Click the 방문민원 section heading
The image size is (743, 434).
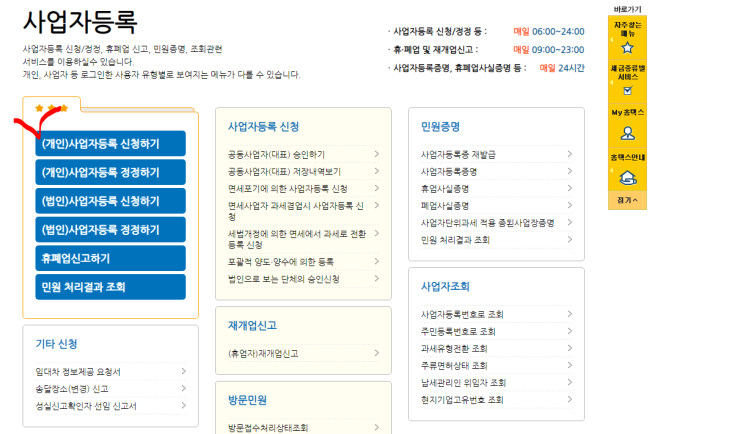click(247, 400)
